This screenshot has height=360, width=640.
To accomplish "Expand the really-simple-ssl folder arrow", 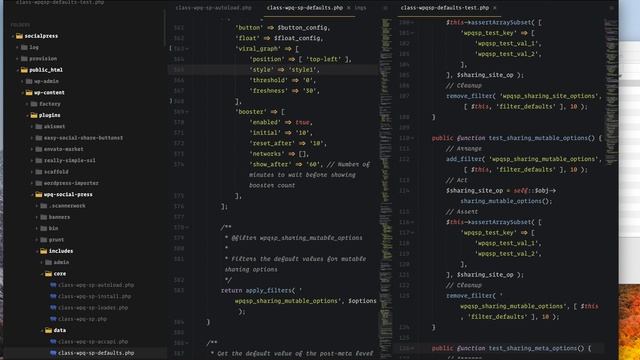I will (x=32, y=161).
